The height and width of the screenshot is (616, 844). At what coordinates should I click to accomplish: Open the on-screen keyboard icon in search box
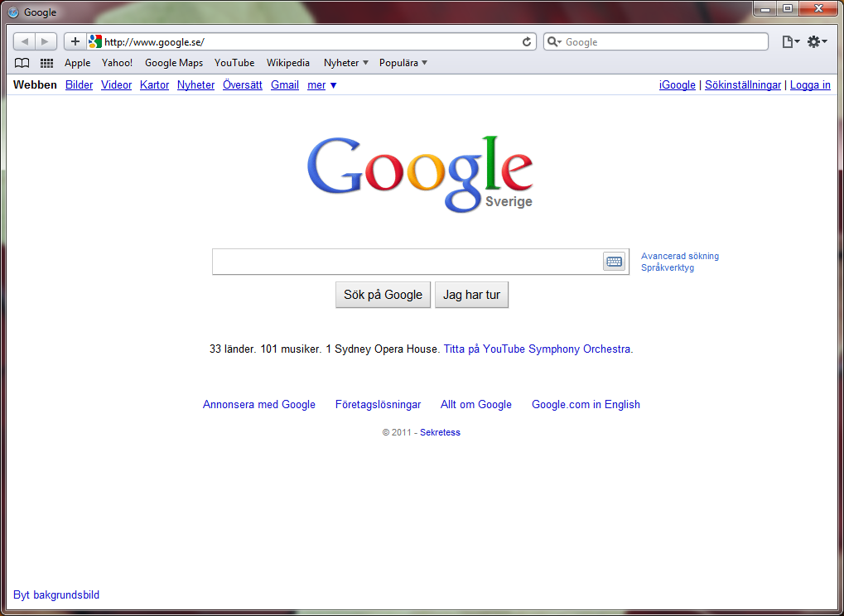[x=614, y=262]
